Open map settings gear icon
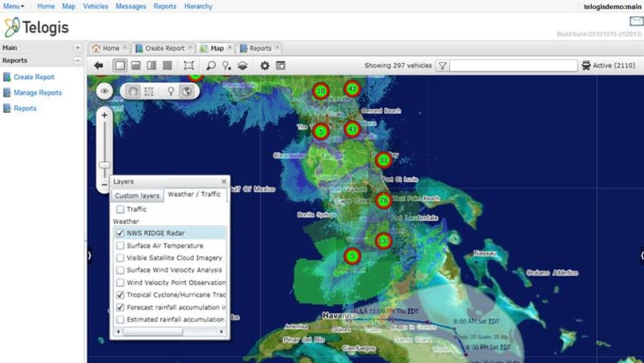The image size is (644, 363). (265, 66)
